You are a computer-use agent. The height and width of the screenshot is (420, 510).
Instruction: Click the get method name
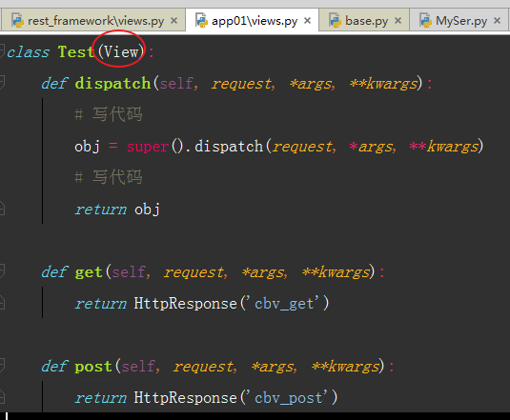point(89,272)
